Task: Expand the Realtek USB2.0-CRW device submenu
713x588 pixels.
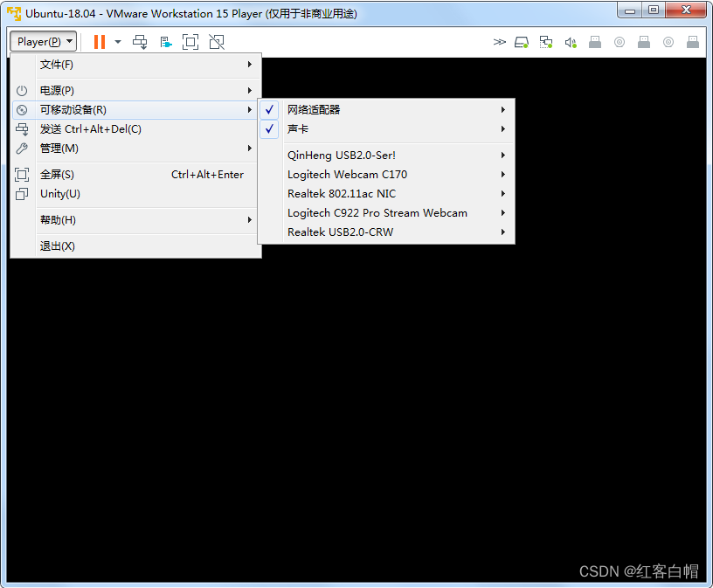Action: pos(386,232)
